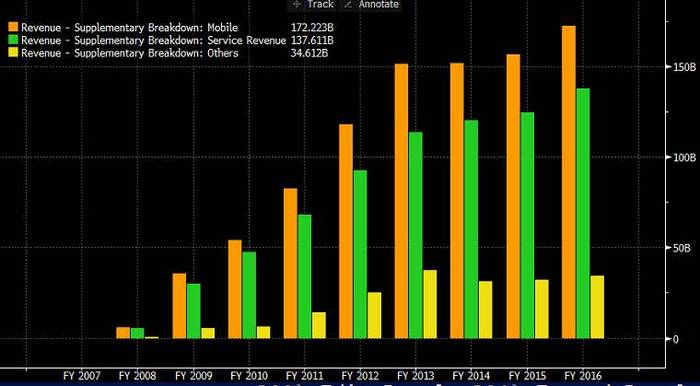This screenshot has height=386, width=700.
Task: Click the yellow Others legend swatch
Action: click(13, 53)
